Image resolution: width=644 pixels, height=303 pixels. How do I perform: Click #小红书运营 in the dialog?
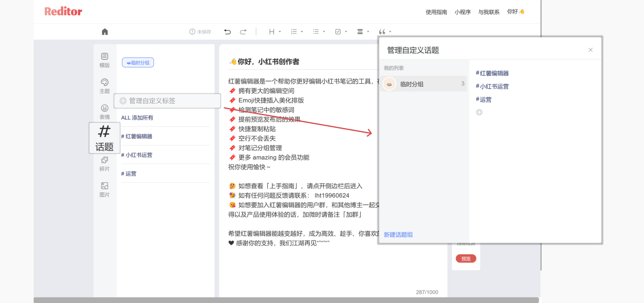pyautogui.click(x=492, y=86)
